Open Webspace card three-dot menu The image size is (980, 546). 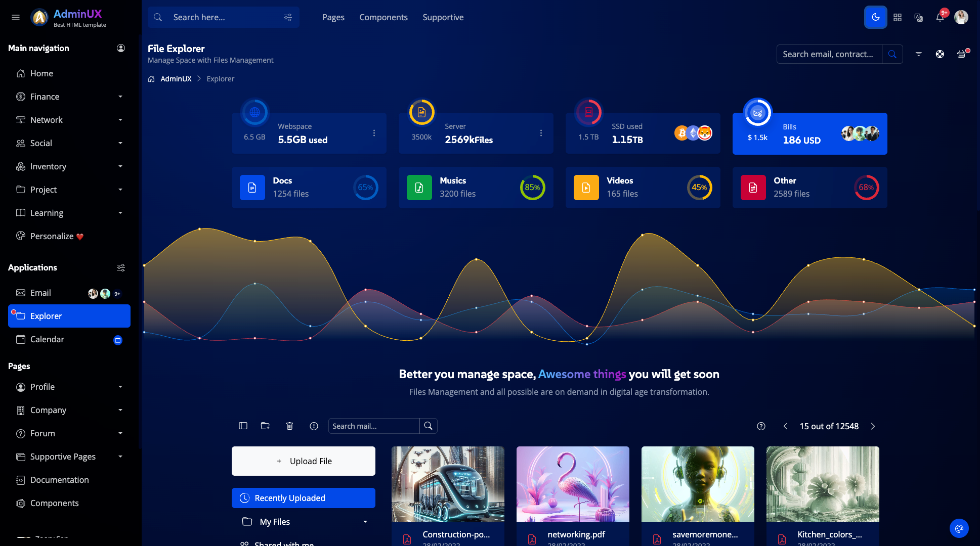(374, 133)
